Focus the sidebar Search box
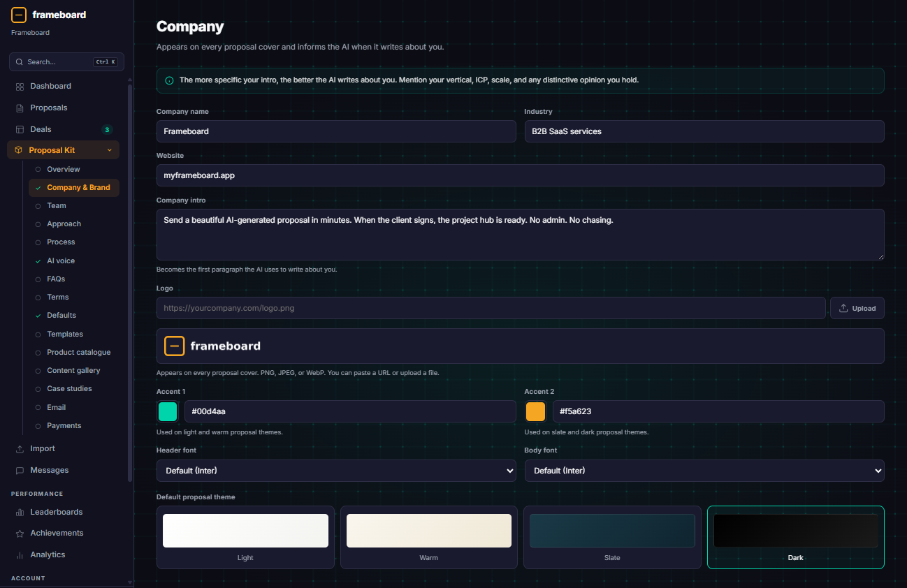Viewport: 907px width, 588px height. coord(66,62)
